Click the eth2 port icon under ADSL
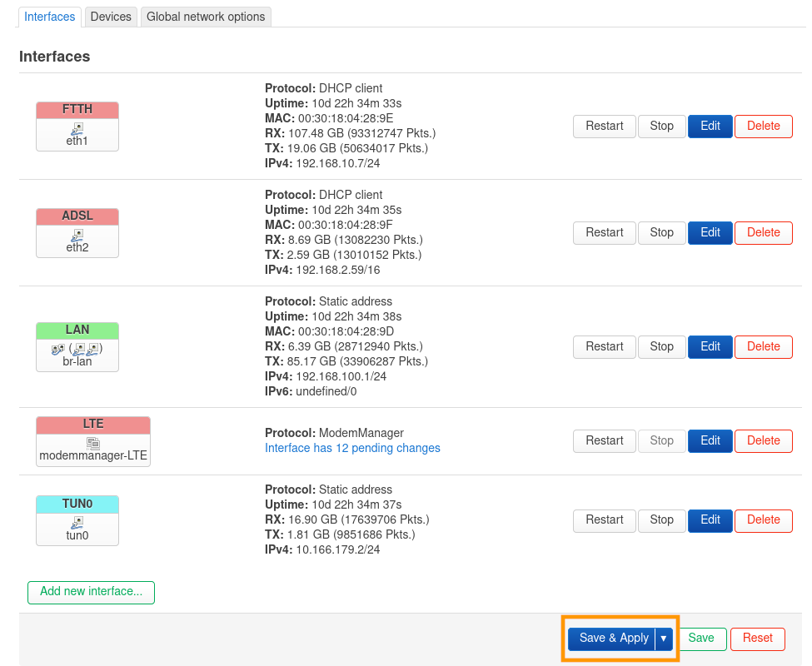Image resolution: width=812 pixels, height=666 pixels. [x=77, y=235]
